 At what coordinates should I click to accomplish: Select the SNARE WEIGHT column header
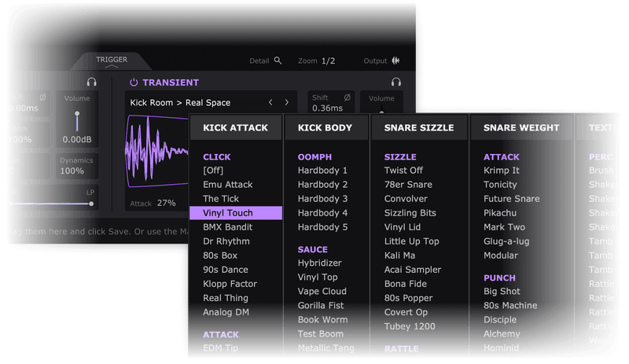click(x=521, y=127)
